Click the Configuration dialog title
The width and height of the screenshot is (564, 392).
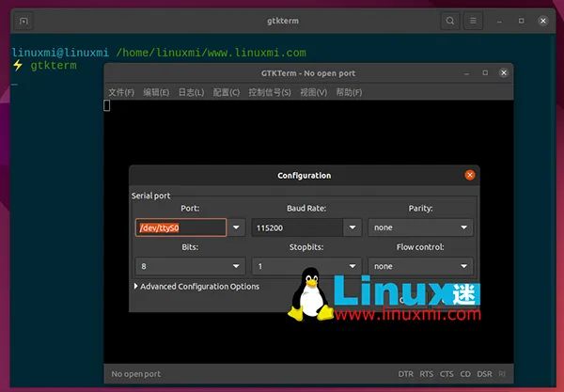pyautogui.click(x=305, y=176)
